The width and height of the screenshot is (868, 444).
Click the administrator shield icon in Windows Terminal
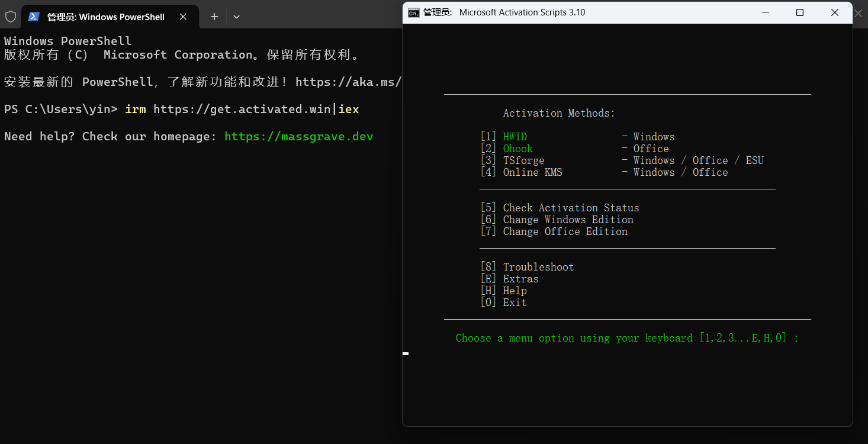click(x=11, y=17)
